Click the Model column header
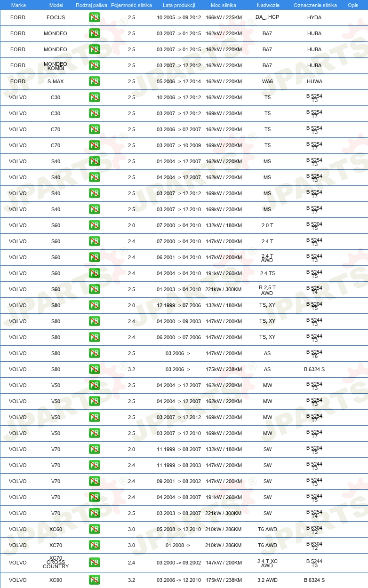 point(56,5)
